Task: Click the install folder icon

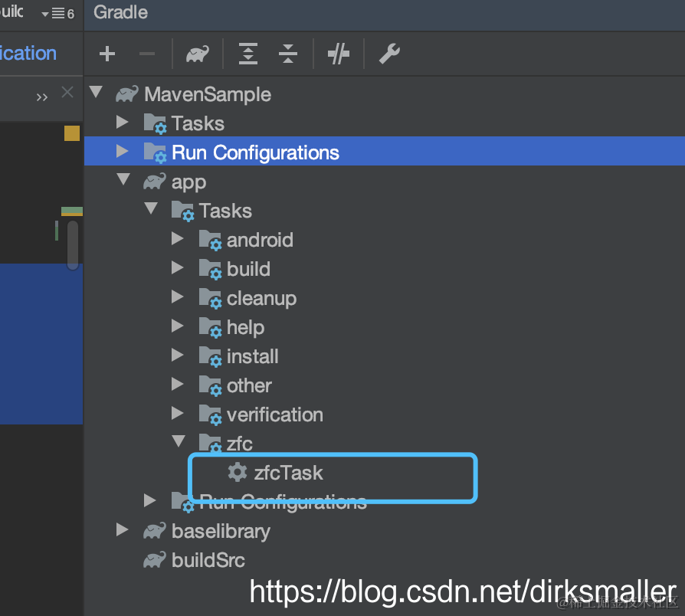Action: click(x=210, y=356)
